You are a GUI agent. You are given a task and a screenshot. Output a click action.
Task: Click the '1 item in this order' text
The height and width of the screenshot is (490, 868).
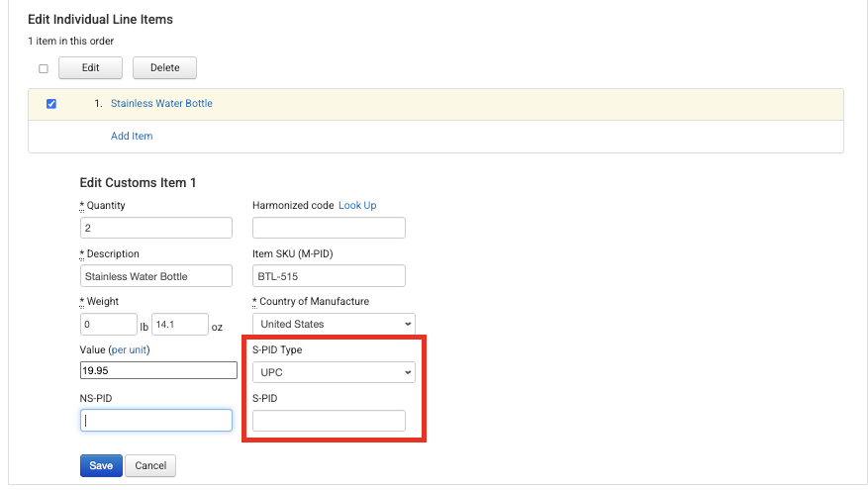click(71, 41)
